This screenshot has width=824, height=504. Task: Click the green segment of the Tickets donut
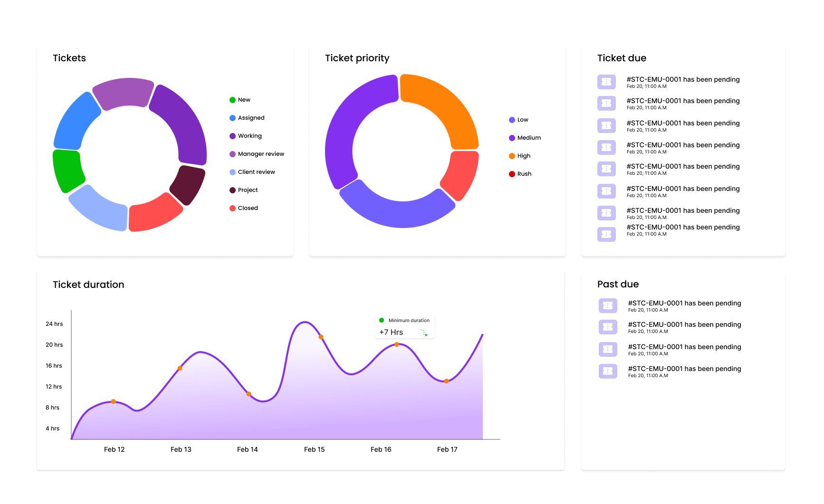click(x=68, y=170)
